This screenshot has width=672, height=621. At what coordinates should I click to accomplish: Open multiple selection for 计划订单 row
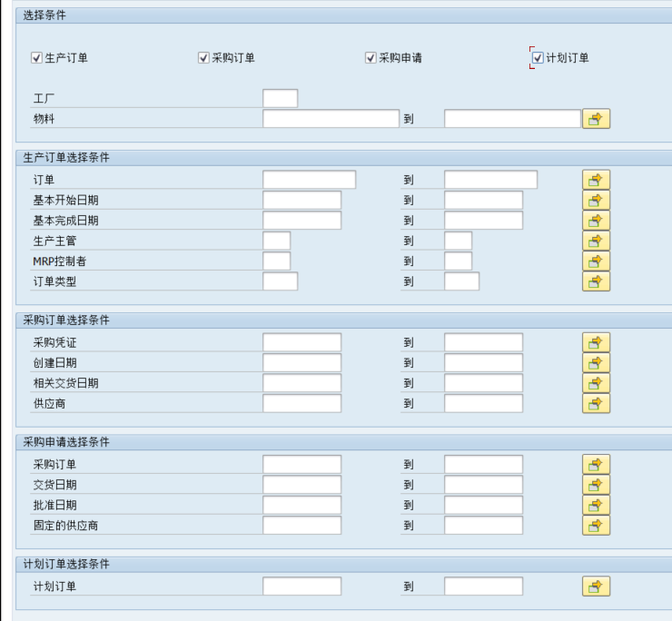[596, 586]
